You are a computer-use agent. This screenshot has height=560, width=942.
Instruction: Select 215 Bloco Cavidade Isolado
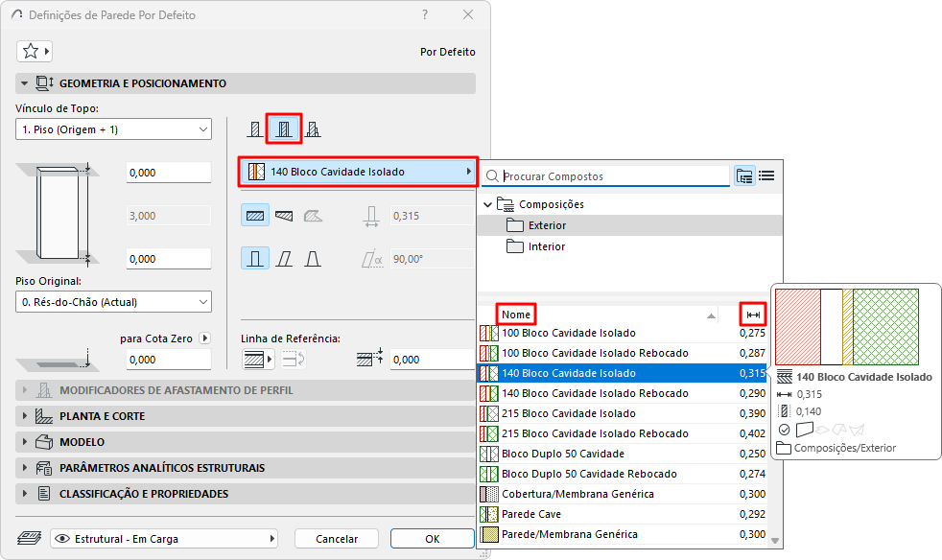(x=623, y=413)
